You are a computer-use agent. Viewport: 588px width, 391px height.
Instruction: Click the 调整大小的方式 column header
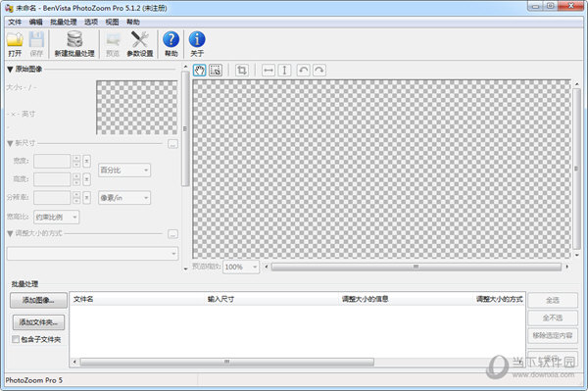(499, 299)
